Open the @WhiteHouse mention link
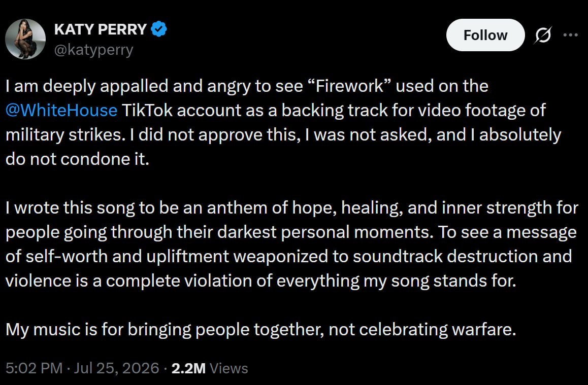The width and height of the screenshot is (588, 385). [x=61, y=110]
